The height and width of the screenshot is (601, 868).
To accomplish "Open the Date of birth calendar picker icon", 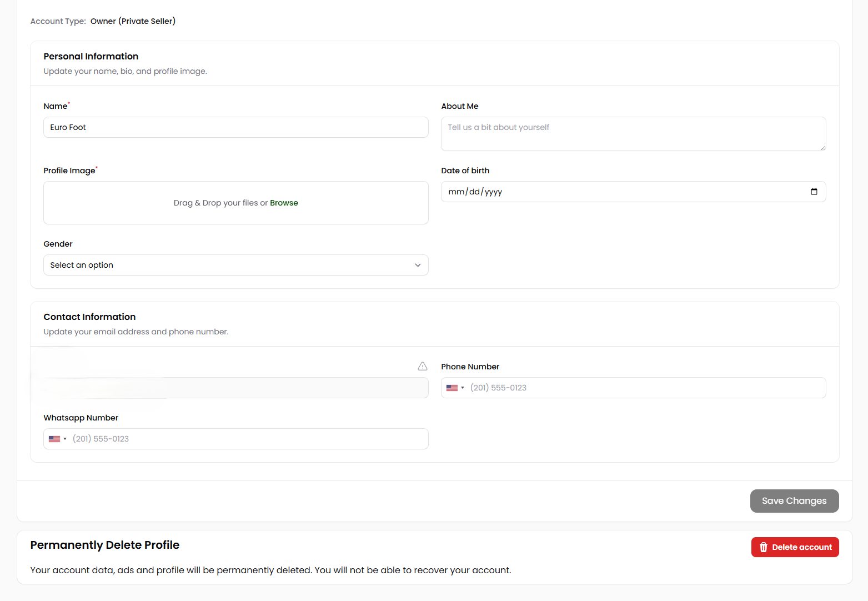I will (814, 192).
